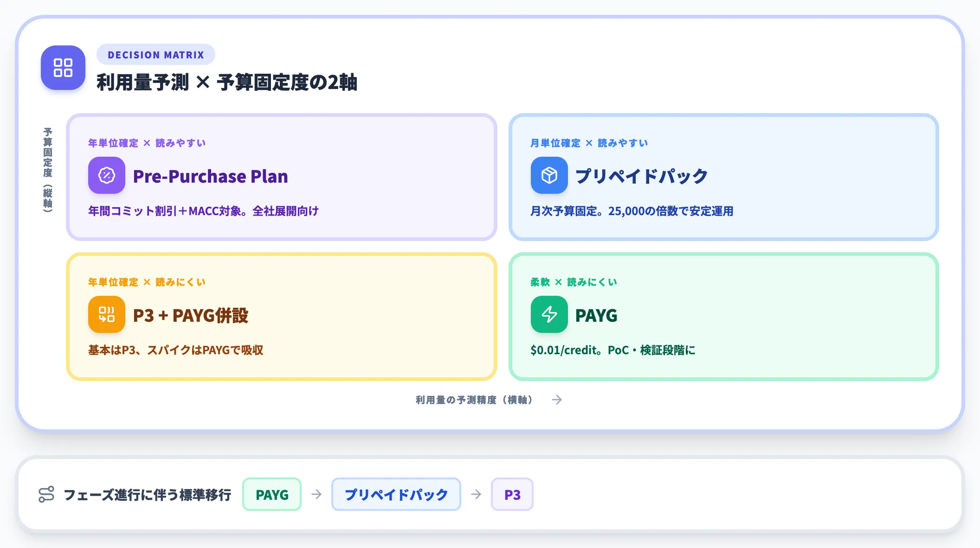This screenshot has width=980, height=548.
Task: Click the text 月次予算固定。25,000の倍数で安定運用
Action: tap(632, 211)
